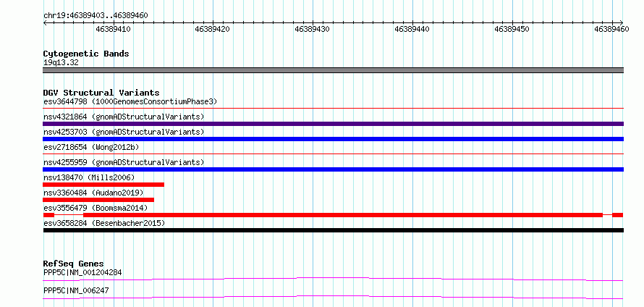This screenshot has width=644, height=307.
Task: Click magenta line of PPP5C|NM_006247
Action: (x=333, y=297)
